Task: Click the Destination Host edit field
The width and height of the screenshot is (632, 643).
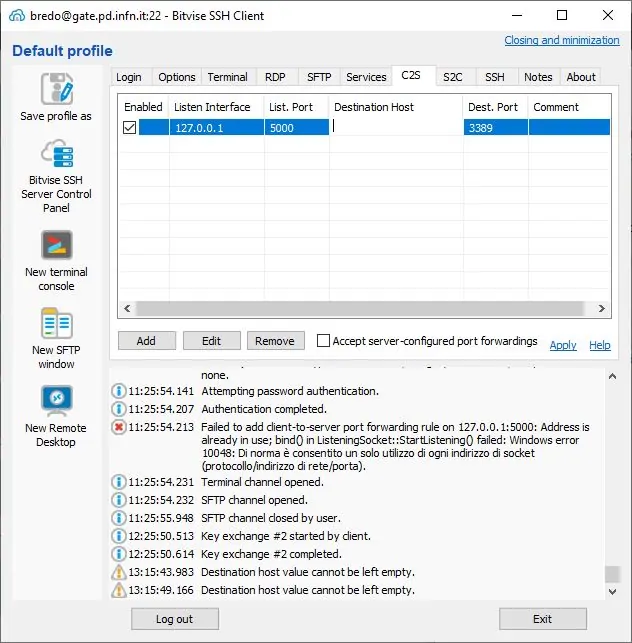Action: [397, 127]
